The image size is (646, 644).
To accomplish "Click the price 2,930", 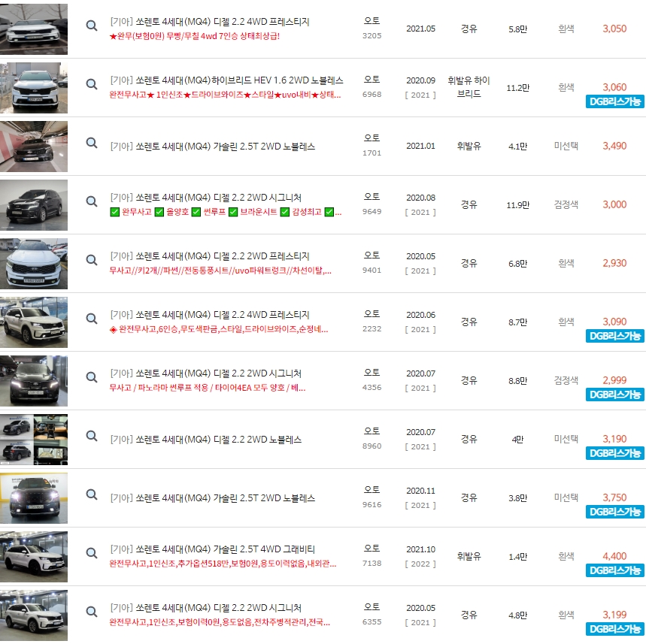I will point(614,263).
